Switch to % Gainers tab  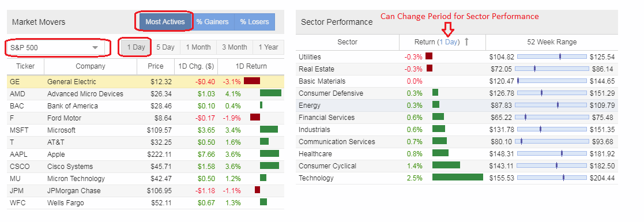click(x=212, y=22)
